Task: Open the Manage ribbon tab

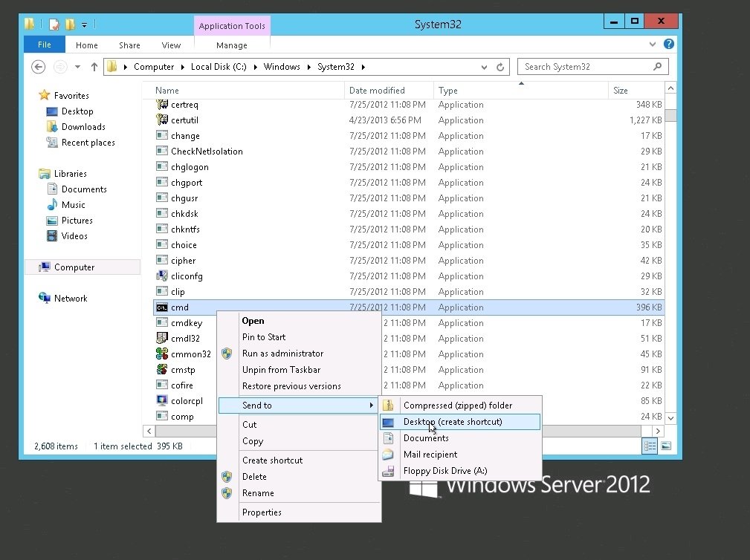Action: (232, 45)
